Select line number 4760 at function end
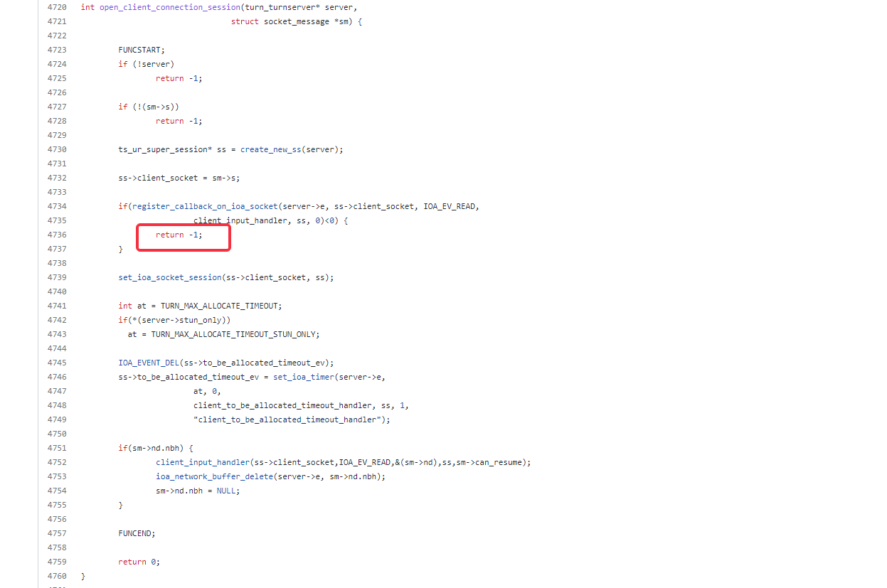 click(56, 576)
